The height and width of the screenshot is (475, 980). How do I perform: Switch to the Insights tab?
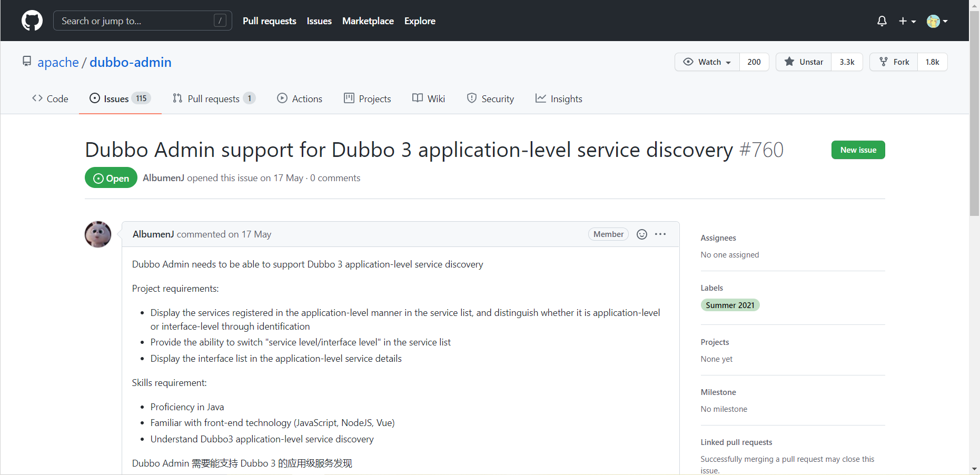click(559, 98)
